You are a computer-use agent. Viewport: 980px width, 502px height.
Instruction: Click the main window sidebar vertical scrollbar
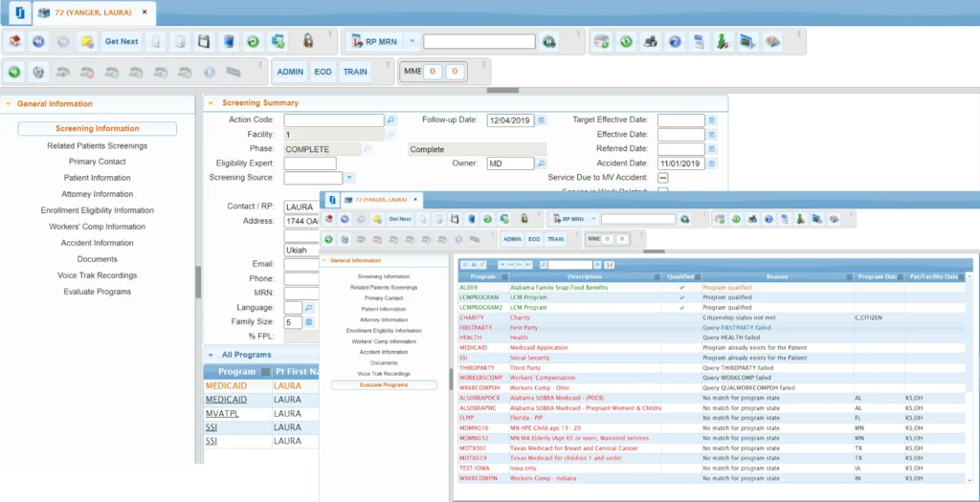click(x=198, y=283)
